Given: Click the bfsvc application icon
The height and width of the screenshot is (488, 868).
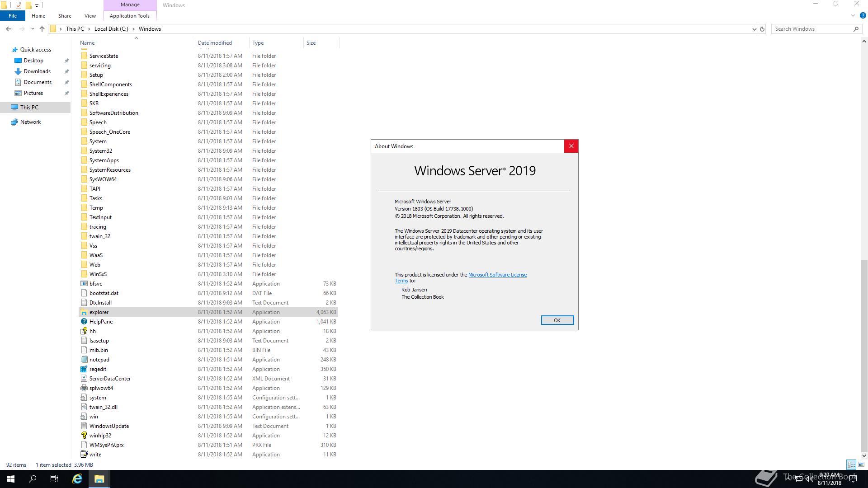Looking at the screenshot, I should 84,284.
